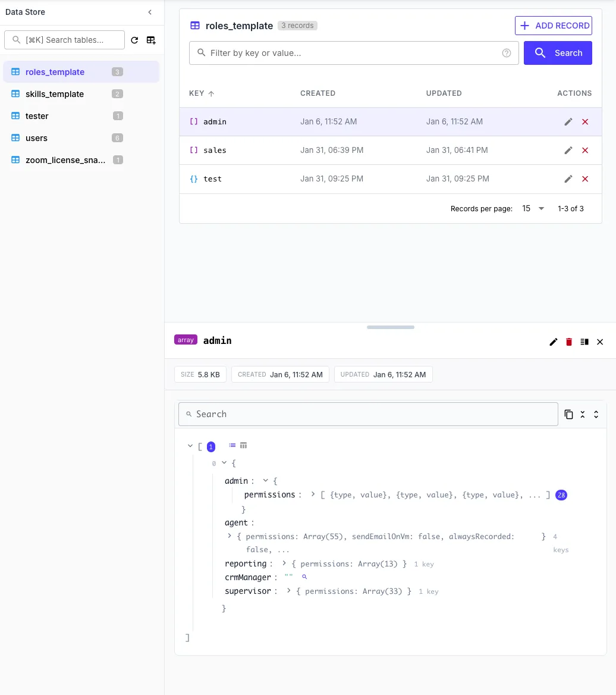Open the records per page dropdown
Image resolution: width=616 pixels, height=695 pixels.
coord(532,208)
